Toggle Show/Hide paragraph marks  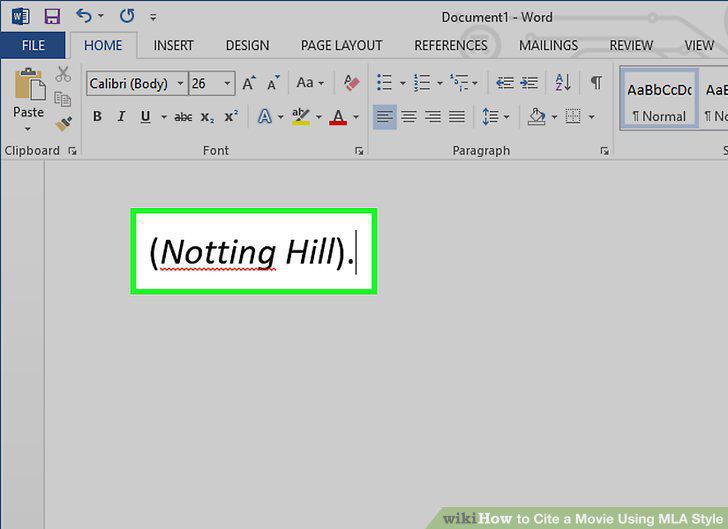596,83
